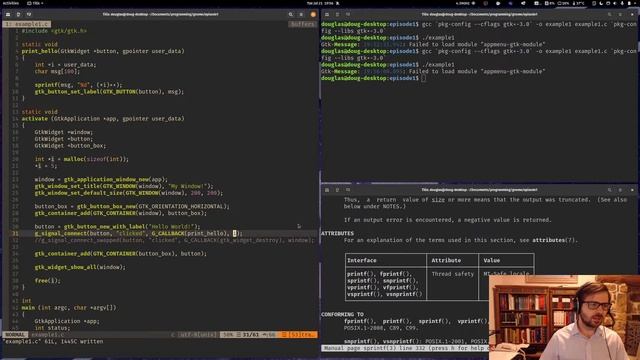Click attributes(7) reference in man page

point(554,240)
